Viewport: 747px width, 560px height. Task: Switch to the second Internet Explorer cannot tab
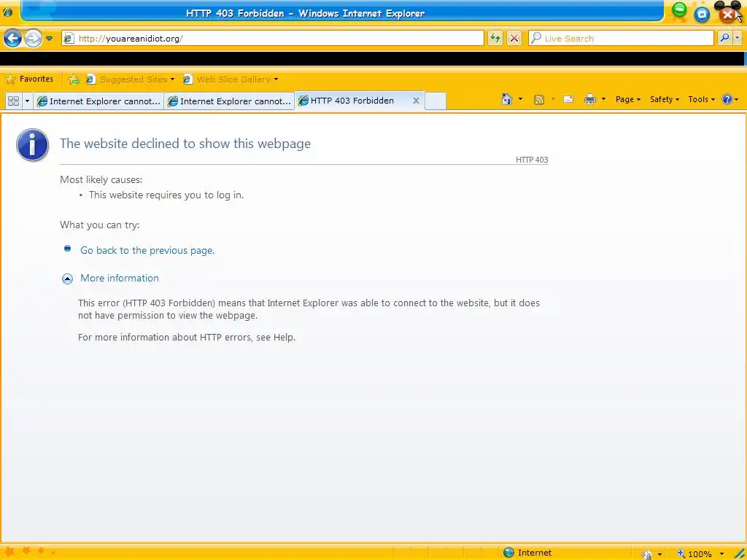tap(229, 101)
